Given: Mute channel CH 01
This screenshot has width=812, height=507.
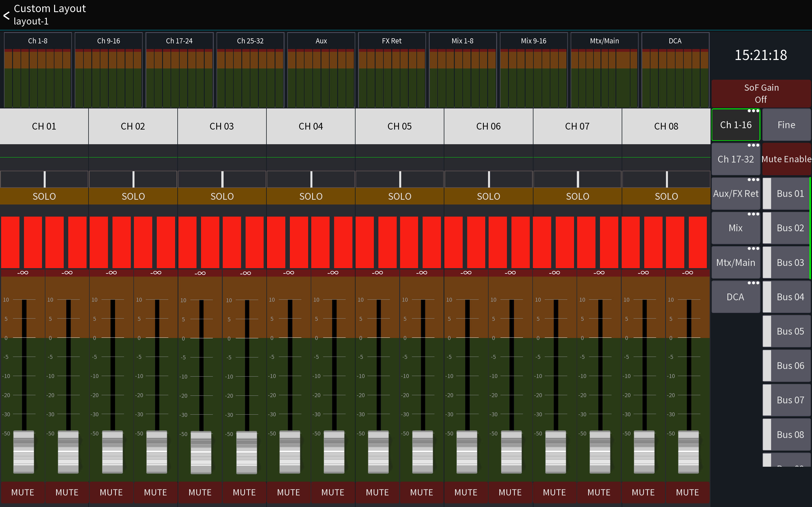Looking at the screenshot, I should click(x=22, y=492).
